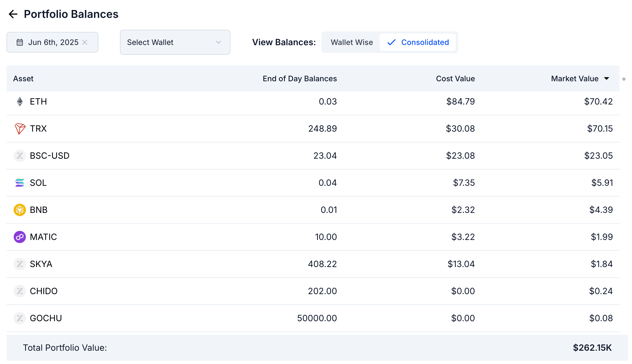Screen dimensions: 632x364
Task: Select the Consolidated balances view
Action: [x=425, y=42]
